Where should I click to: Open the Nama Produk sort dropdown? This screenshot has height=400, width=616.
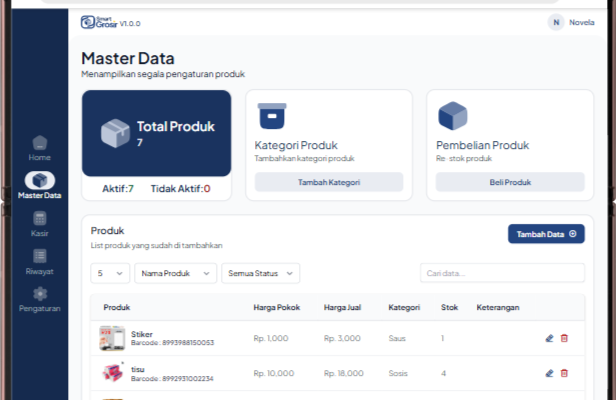(x=176, y=273)
